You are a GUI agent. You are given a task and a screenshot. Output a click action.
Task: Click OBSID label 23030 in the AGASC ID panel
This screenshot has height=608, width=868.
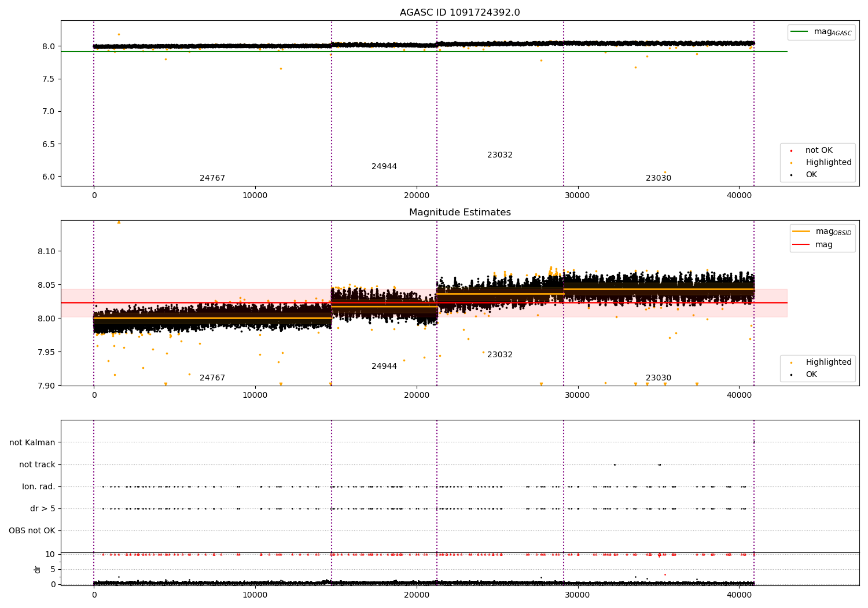659,178
